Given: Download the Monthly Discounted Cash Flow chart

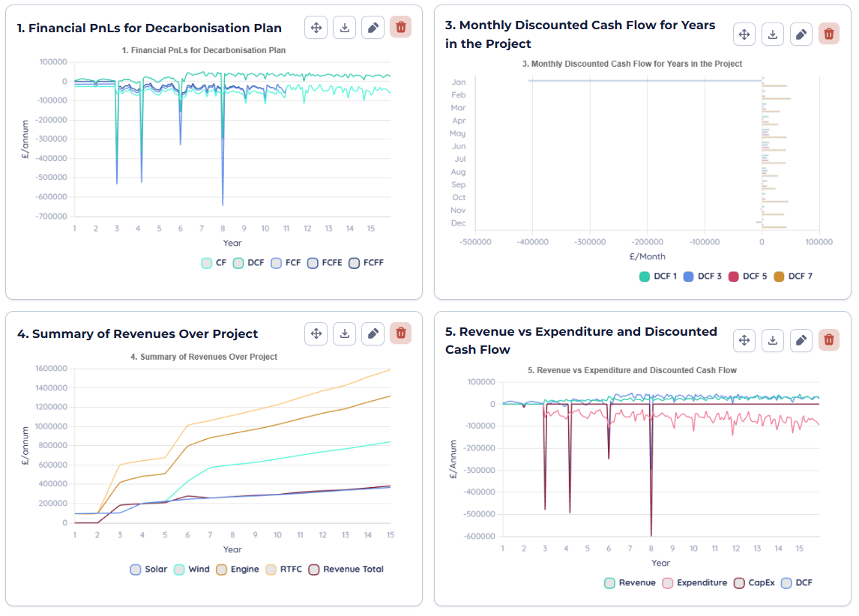Looking at the screenshot, I should 773,34.
